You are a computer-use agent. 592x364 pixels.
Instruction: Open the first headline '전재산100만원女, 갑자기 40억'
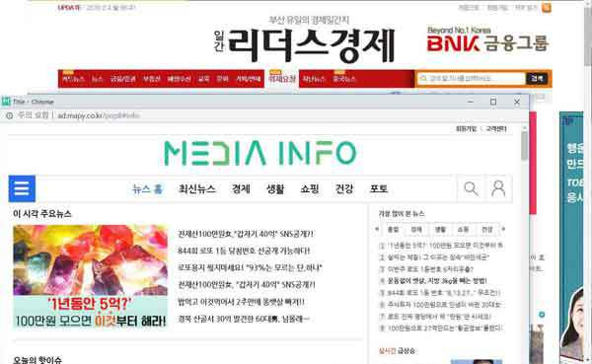(246, 234)
